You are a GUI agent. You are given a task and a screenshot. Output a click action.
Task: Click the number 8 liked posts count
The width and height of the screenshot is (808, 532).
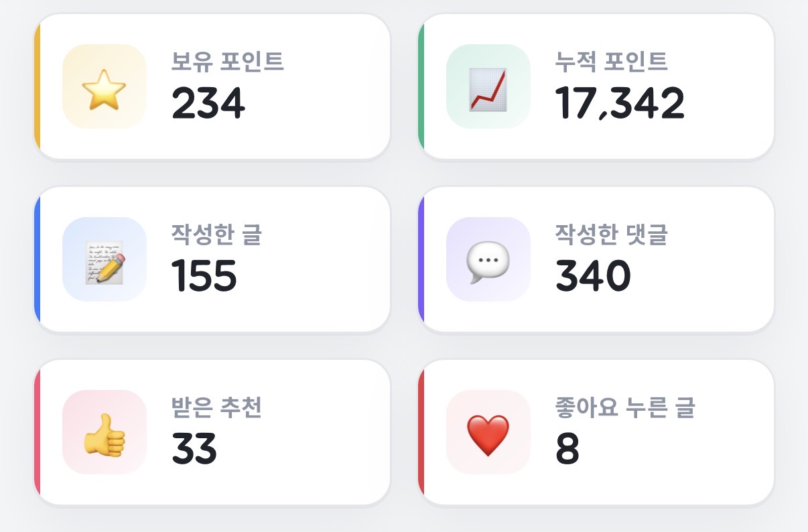567,449
